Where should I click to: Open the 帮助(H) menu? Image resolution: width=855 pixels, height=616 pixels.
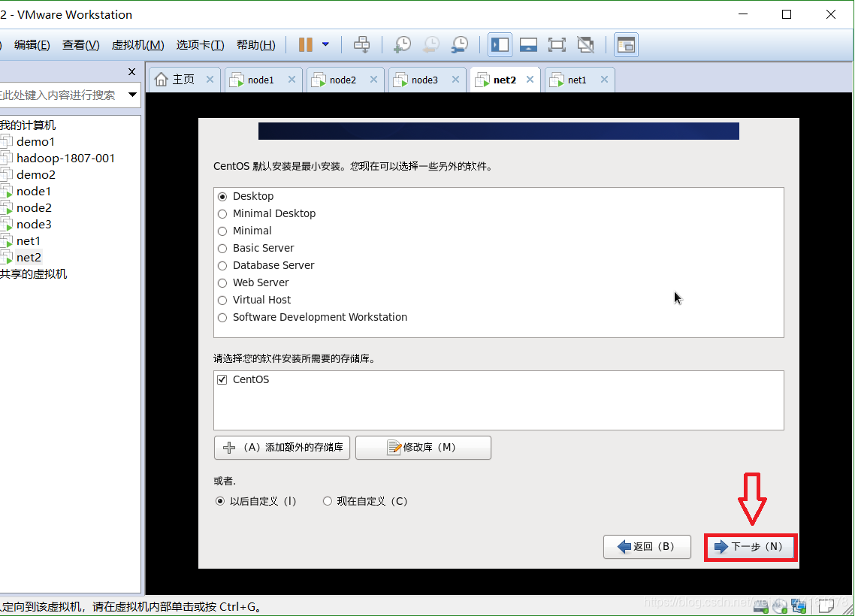tap(255, 45)
